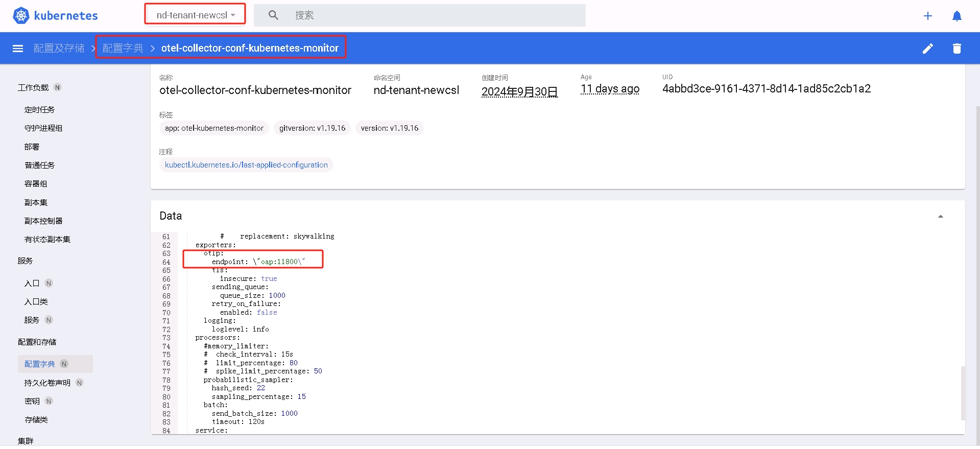Open 普通任务 in the sidebar
The width and height of the screenshot is (980, 449).
(x=39, y=166)
